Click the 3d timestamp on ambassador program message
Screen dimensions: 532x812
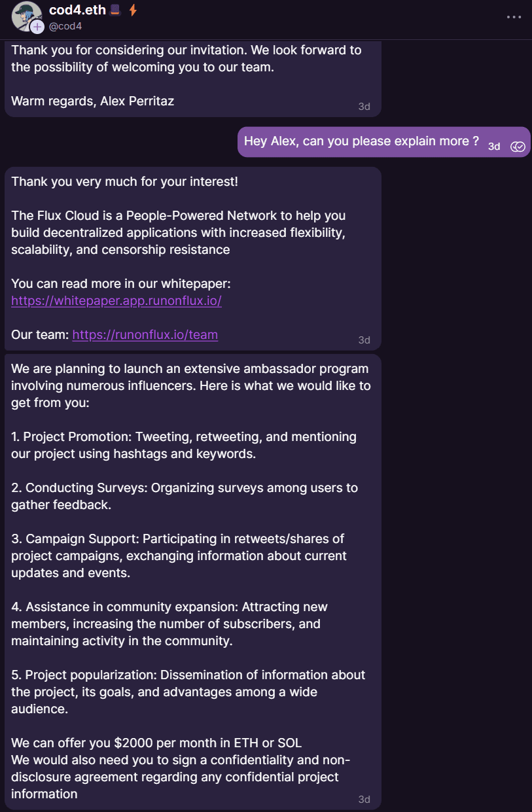(x=364, y=799)
